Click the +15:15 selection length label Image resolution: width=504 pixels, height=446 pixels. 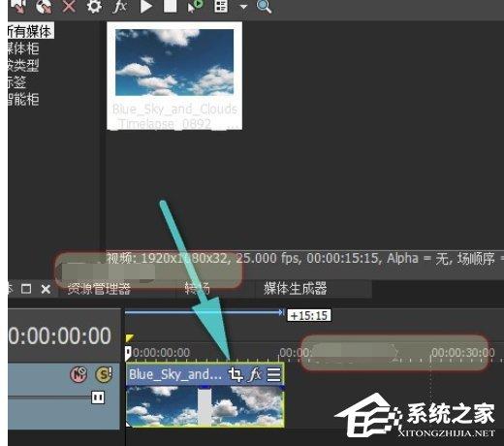pyautogui.click(x=309, y=315)
